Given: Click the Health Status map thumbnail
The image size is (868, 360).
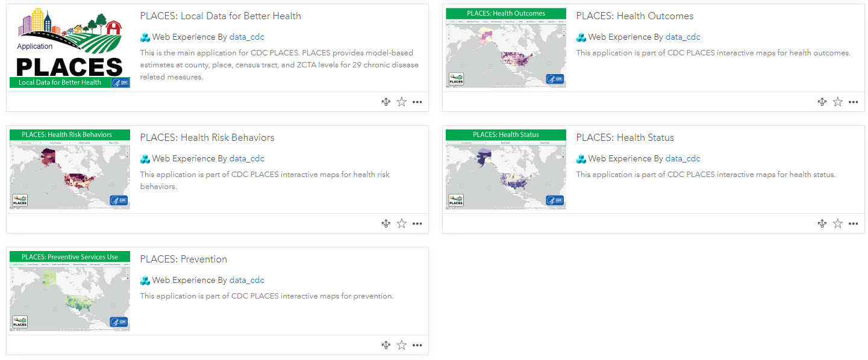Looking at the screenshot, I should point(506,170).
